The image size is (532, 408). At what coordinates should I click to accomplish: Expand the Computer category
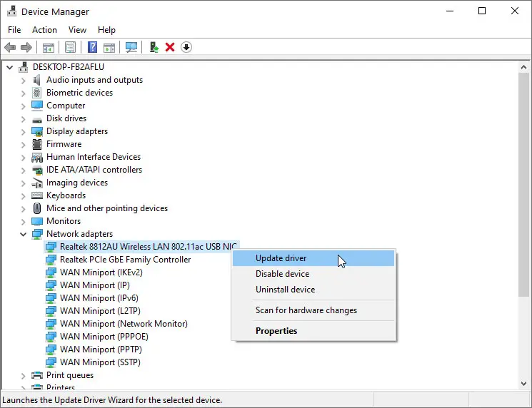coord(23,106)
